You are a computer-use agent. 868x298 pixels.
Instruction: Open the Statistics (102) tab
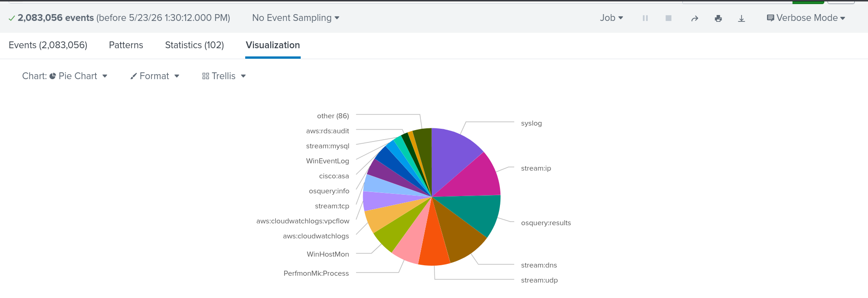(x=194, y=45)
